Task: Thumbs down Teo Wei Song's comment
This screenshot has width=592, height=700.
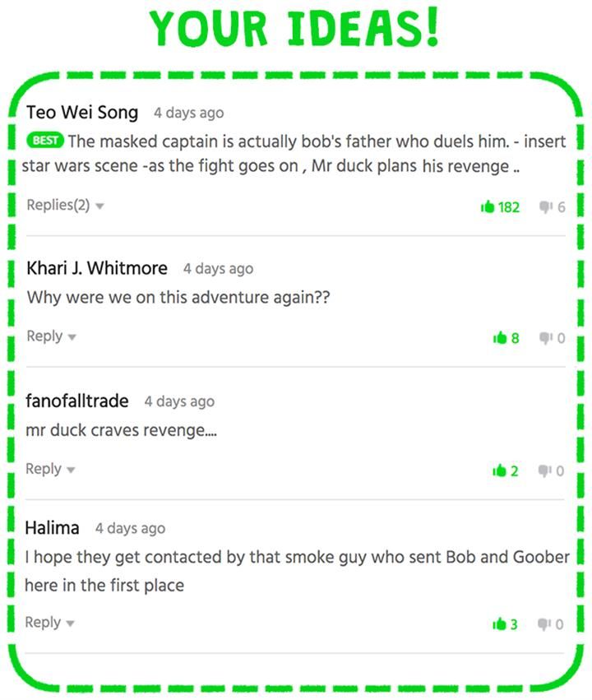Action: click(x=544, y=206)
